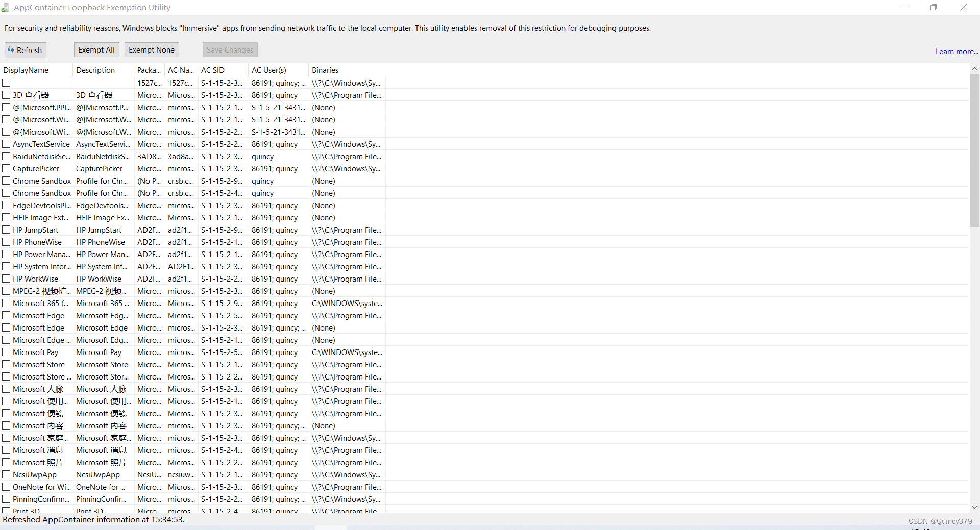Screen dimensions: 980x530
Task: Tick the MPEG-2 视频扩... checkbox
Action: tap(6, 291)
